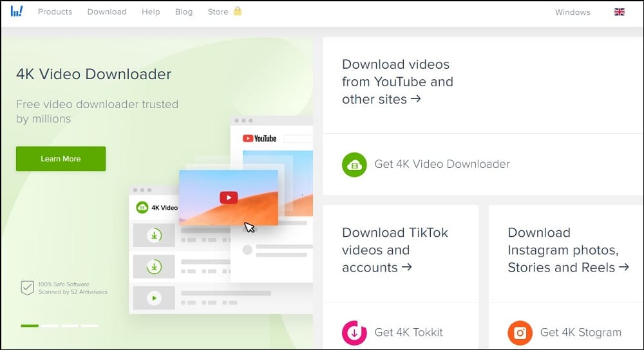Viewport: 644px width, 350px height.
Task: Open the Windows platform selector
Action: coord(573,12)
